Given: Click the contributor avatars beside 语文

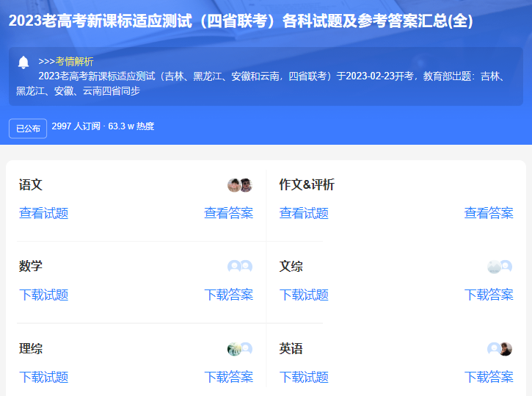Looking at the screenshot, I should click(240, 185).
